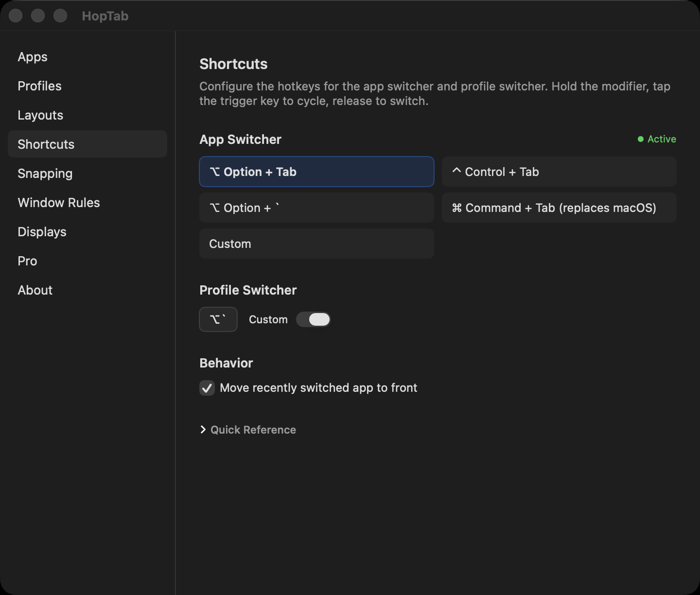Click the Behavior section heading
Viewport: 700px width, 595px height.
pyautogui.click(x=226, y=363)
